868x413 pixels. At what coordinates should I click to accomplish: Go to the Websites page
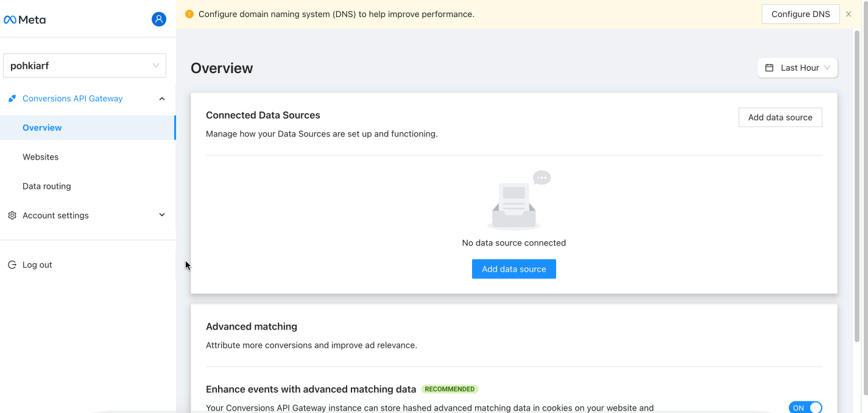pyautogui.click(x=41, y=157)
